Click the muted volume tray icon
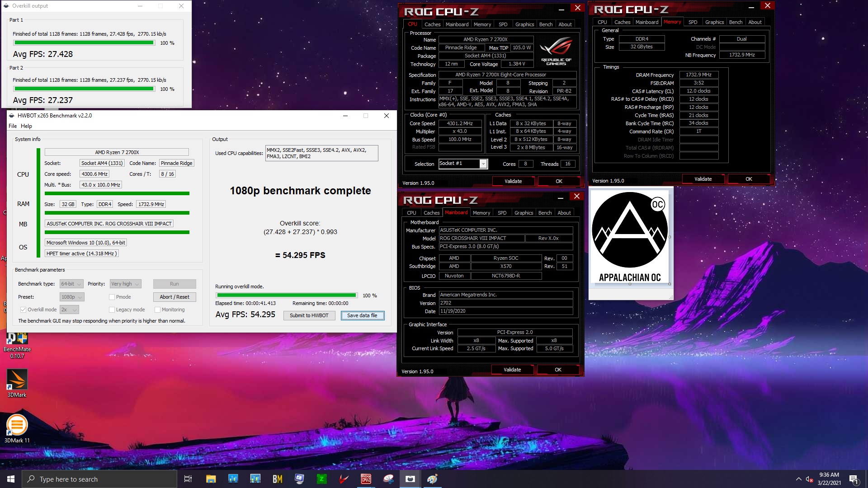This screenshot has height=488, width=868. point(809,479)
